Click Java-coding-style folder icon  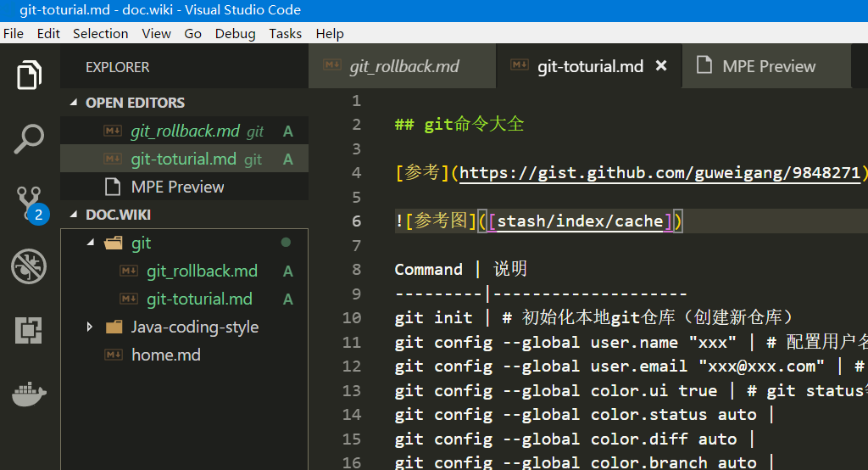click(114, 327)
